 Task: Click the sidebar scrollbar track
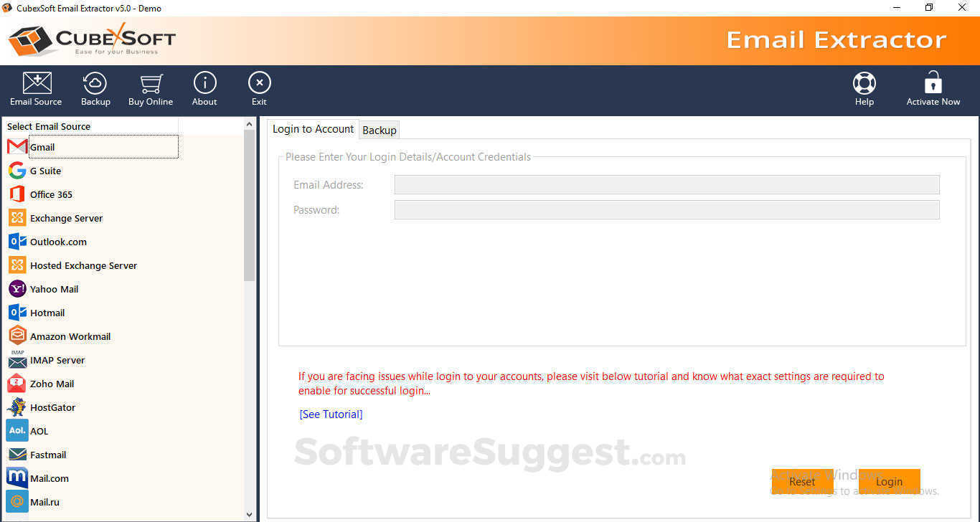(x=248, y=359)
